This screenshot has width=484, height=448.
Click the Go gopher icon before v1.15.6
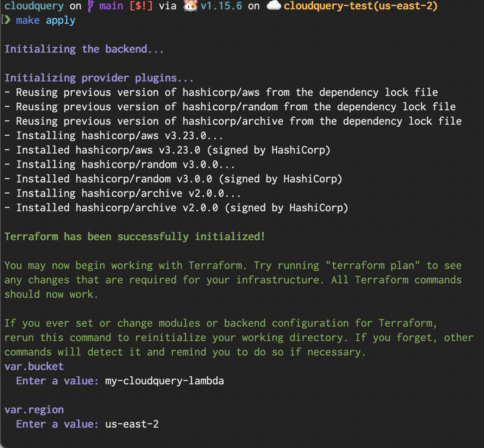coord(190,6)
